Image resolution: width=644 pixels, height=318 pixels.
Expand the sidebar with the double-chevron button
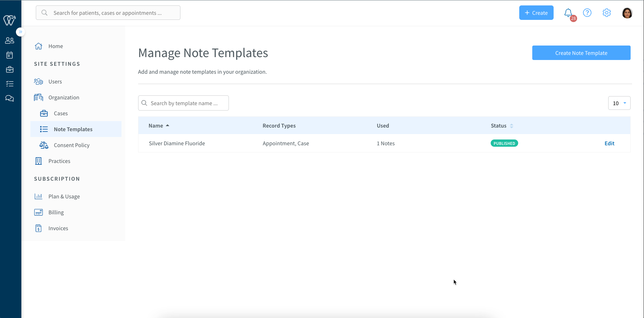click(x=21, y=32)
